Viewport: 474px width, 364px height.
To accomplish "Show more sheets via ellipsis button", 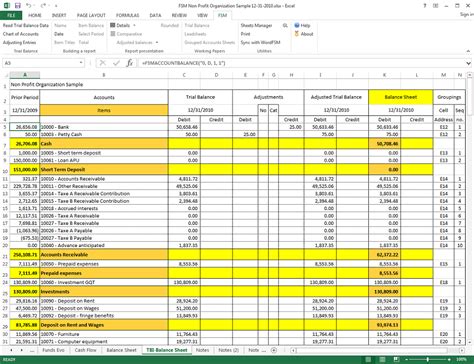I will [x=32, y=350].
